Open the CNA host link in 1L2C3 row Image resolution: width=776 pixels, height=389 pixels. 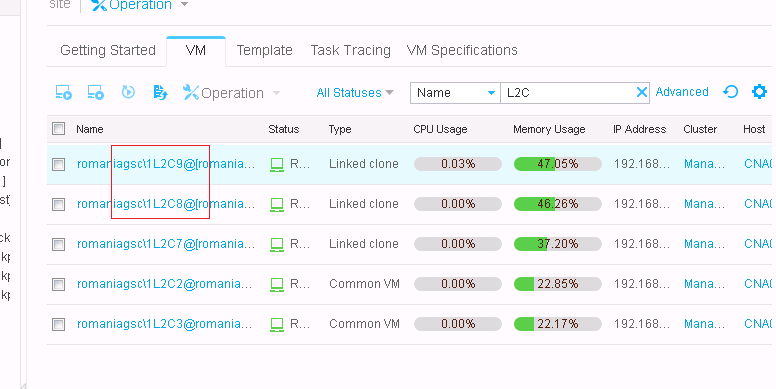[x=758, y=325]
